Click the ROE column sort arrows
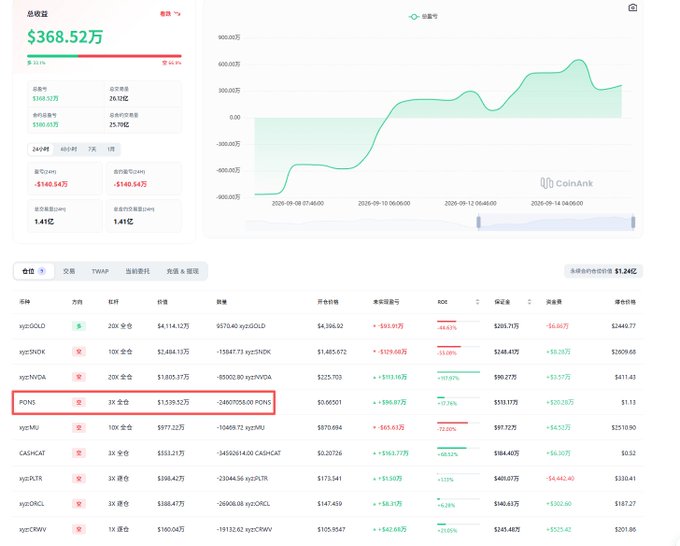 click(477, 301)
